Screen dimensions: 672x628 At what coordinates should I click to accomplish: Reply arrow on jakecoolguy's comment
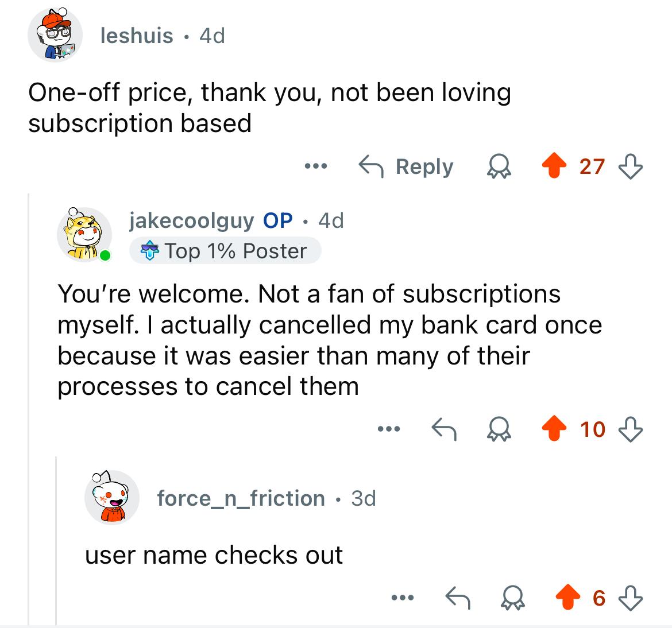coord(444,429)
